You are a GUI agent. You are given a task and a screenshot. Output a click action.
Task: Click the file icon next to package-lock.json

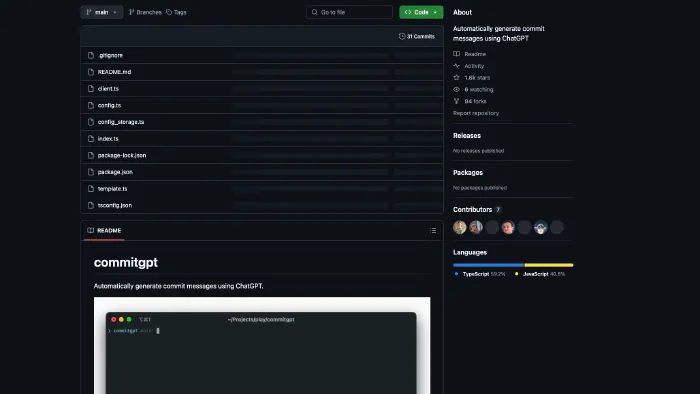pyautogui.click(x=91, y=155)
